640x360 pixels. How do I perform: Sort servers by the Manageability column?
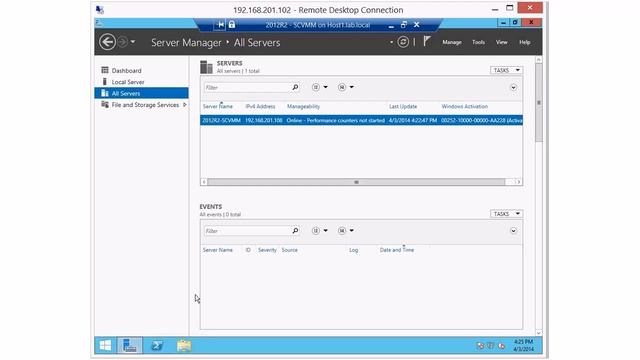303,107
